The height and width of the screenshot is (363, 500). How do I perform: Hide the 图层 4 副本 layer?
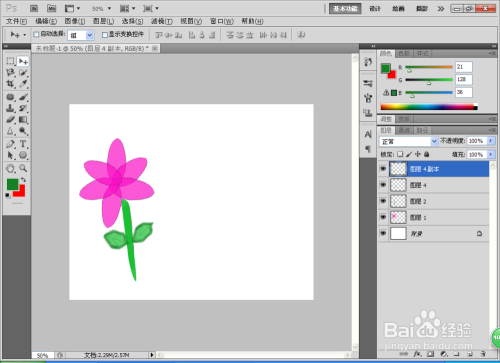point(383,169)
